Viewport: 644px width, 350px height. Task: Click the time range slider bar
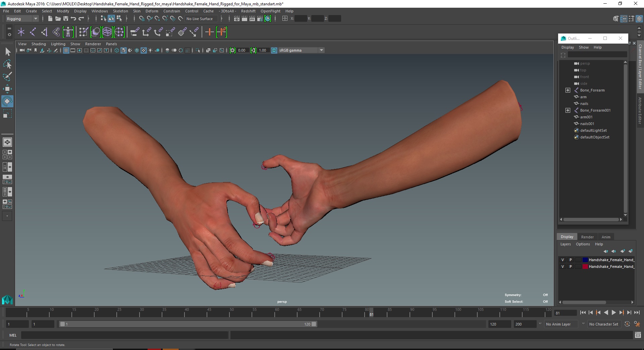tap(187, 324)
